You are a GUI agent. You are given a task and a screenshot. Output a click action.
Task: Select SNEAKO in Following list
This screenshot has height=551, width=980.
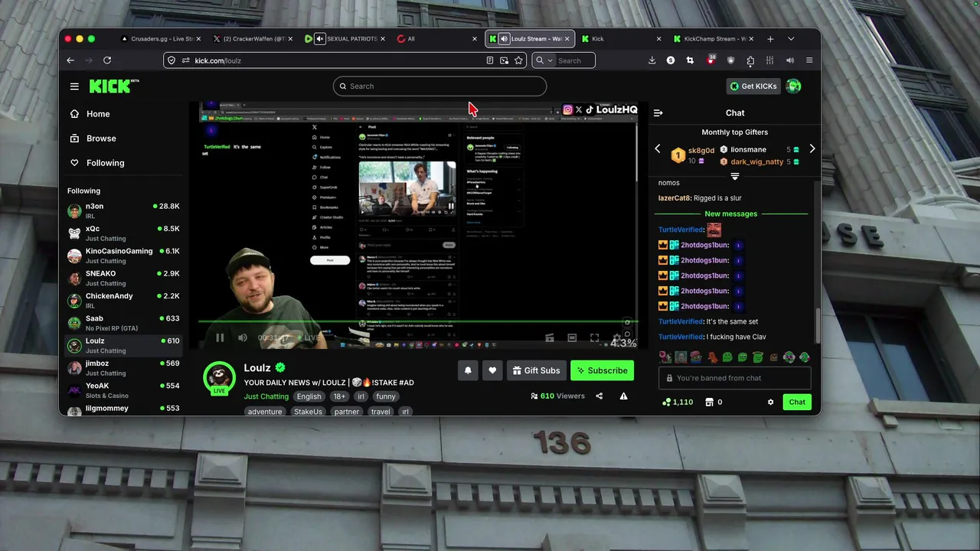click(x=124, y=279)
